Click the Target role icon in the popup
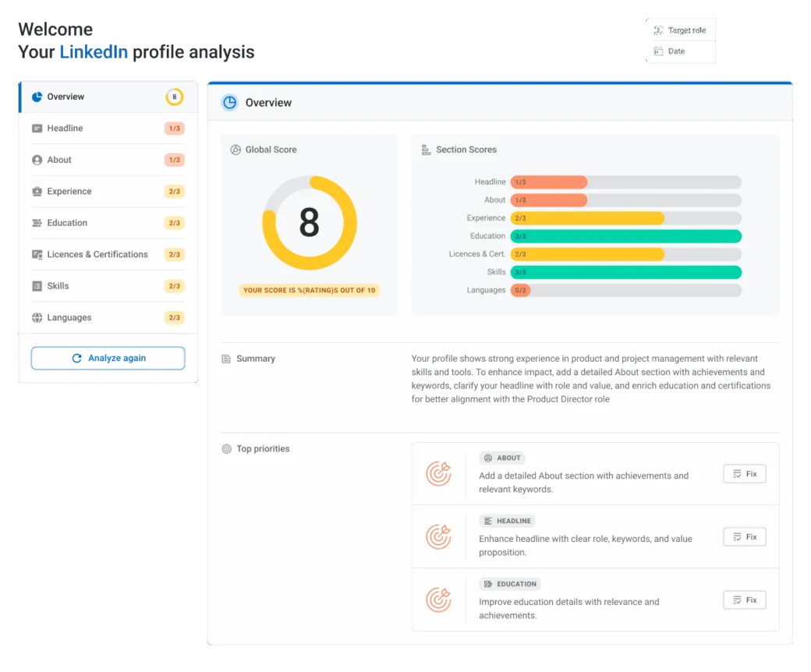Image resolution: width=811 pixels, height=672 pixels. (x=657, y=30)
